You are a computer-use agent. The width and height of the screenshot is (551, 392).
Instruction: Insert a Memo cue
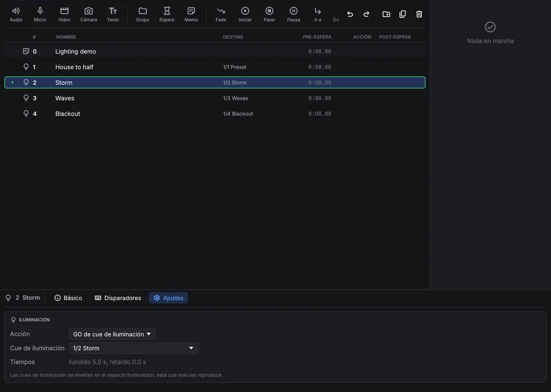click(191, 15)
